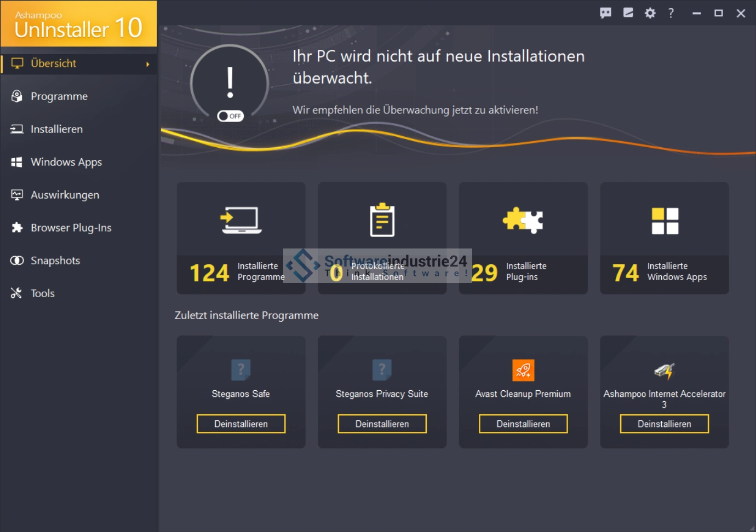This screenshot has width=756, height=532.
Task: Click the Windows Apps tiles icon
Action: (x=665, y=221)
